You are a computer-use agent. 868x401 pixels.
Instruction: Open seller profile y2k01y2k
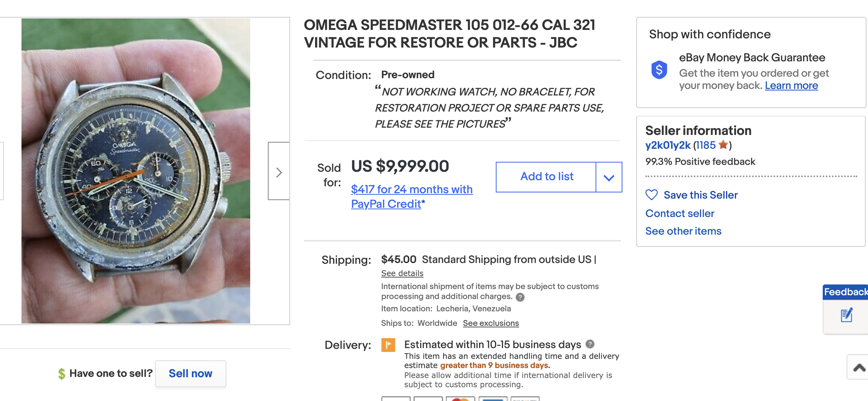coord(668,145)
